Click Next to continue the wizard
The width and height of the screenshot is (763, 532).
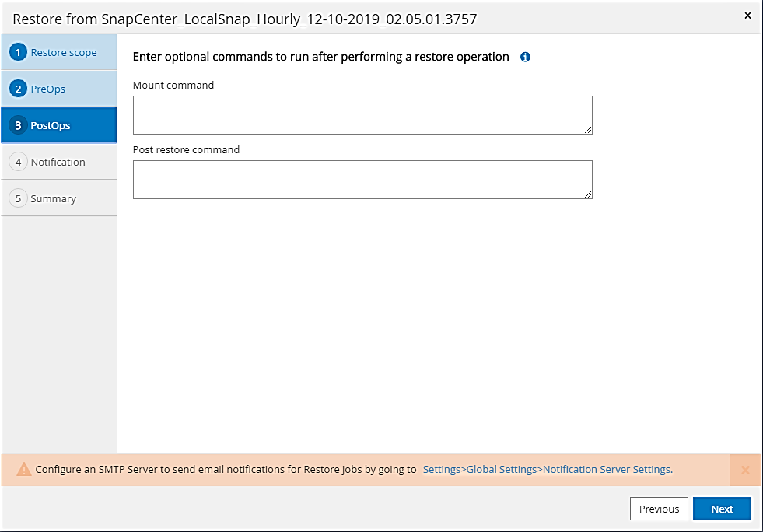click(x=722, y=509)
